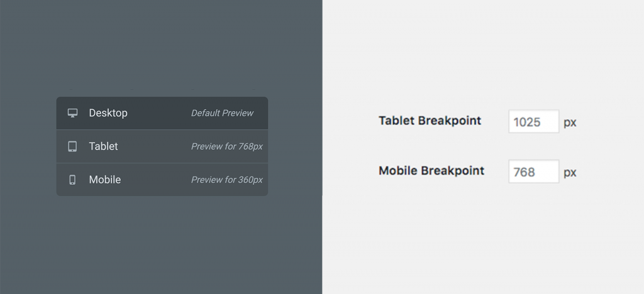
Task: Click the dark backdrop above the device menu
Action: click(x=162, y=50)
